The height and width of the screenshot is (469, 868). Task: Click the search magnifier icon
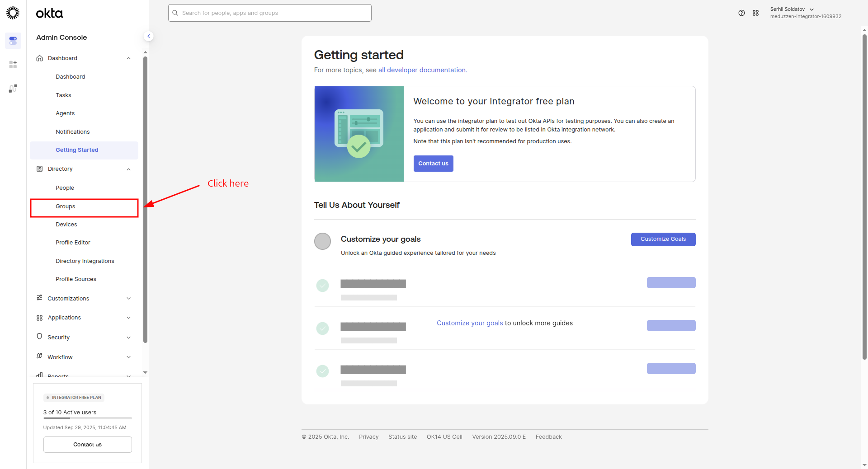(x=175, y=13)
